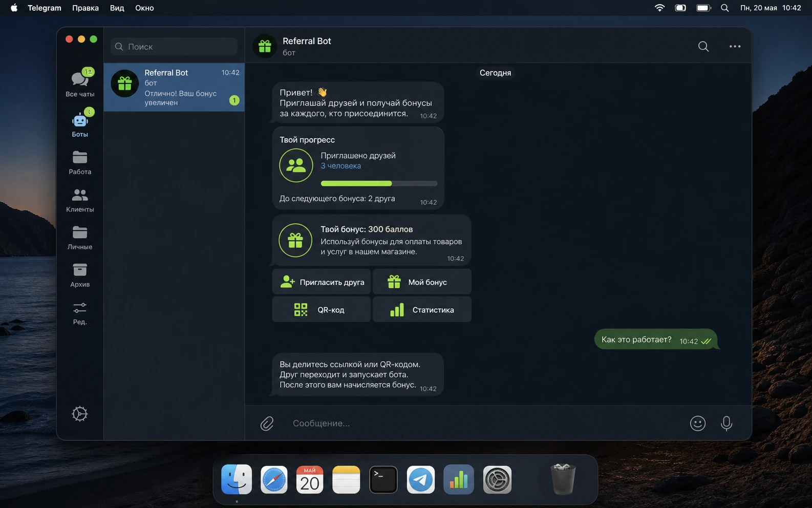Open System Settings in the Dock

(x=497, y=480)
